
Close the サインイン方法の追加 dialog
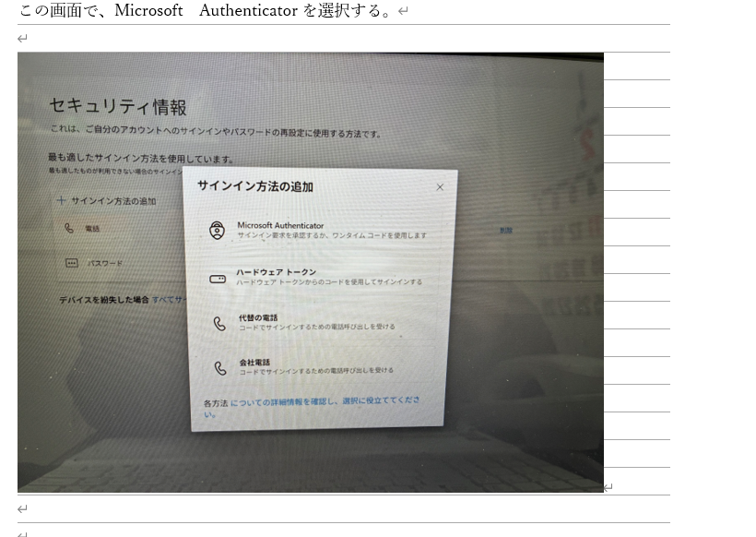point(440,187)
